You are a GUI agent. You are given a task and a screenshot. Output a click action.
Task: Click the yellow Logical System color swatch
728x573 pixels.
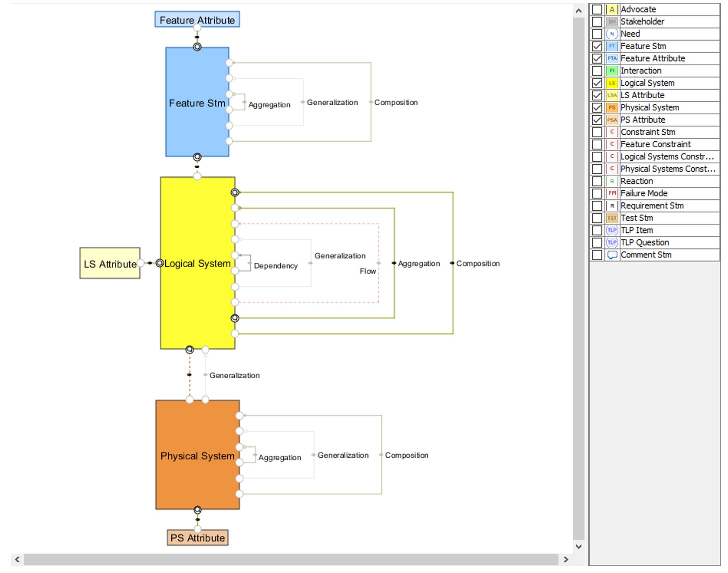pos(611,83)
